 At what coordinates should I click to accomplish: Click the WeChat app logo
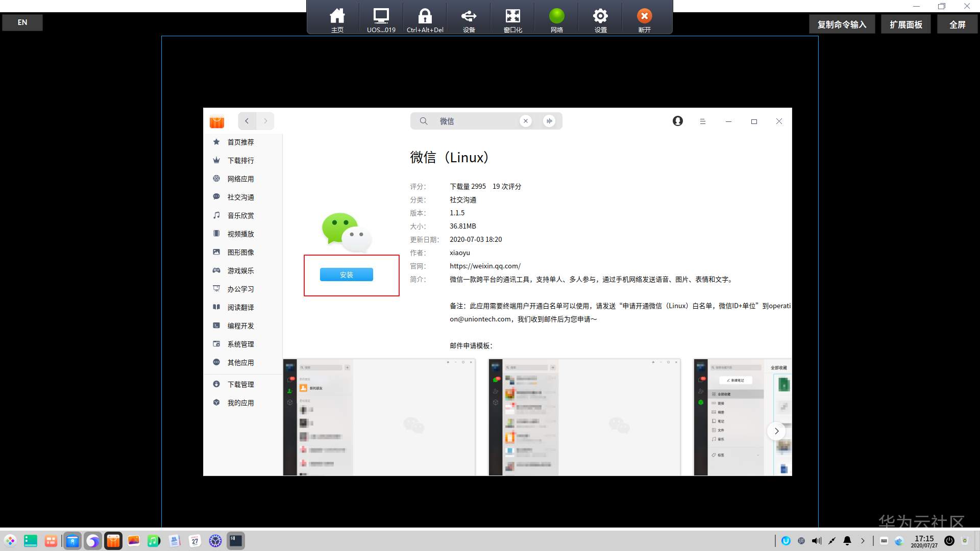[x=347, y=233]
